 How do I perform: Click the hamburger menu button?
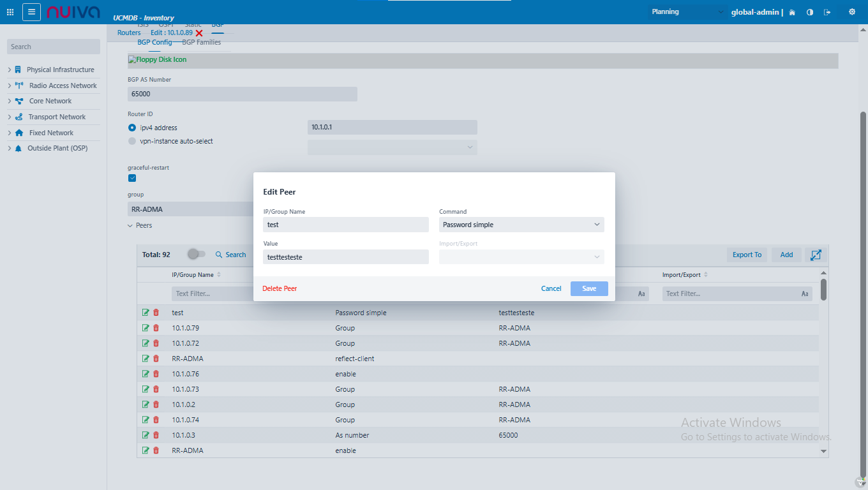pyautogui.click(x=31, y=12)
